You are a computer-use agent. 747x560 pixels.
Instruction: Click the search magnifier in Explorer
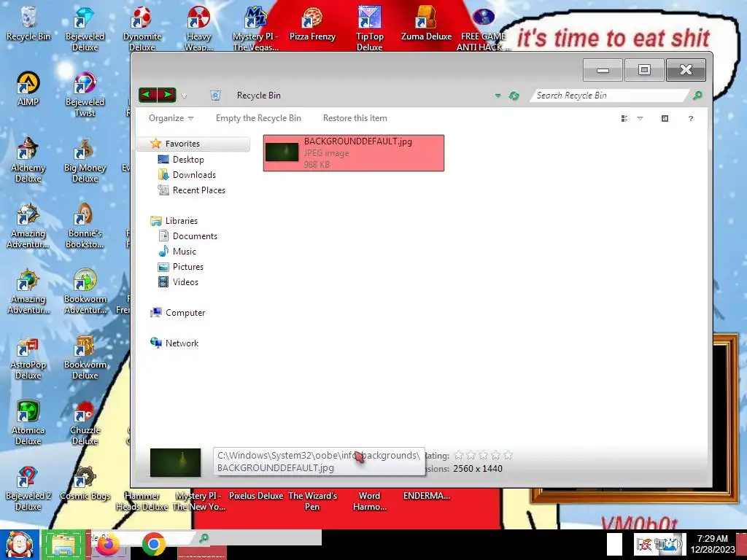[697, 96]
